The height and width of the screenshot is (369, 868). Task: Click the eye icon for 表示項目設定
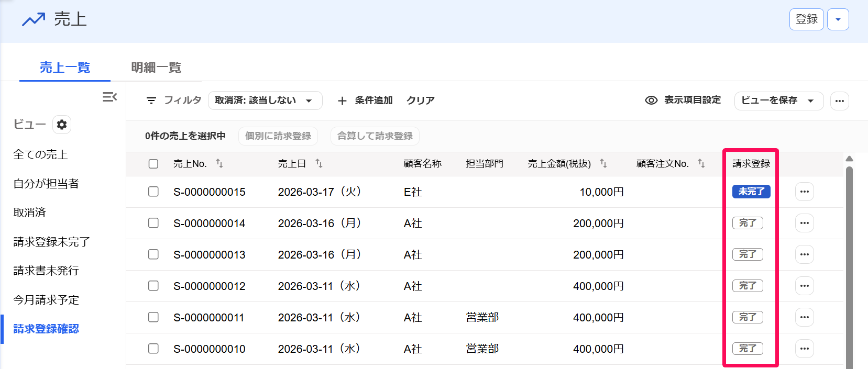click(651, 100)
